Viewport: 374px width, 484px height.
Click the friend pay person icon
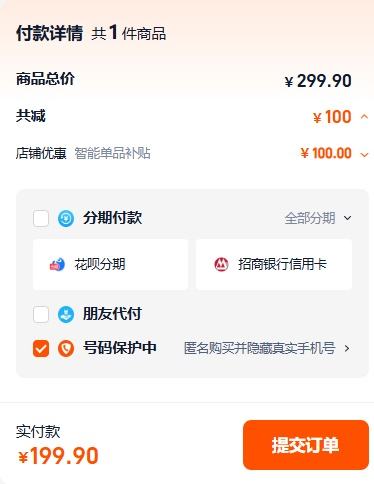point(66,314)
